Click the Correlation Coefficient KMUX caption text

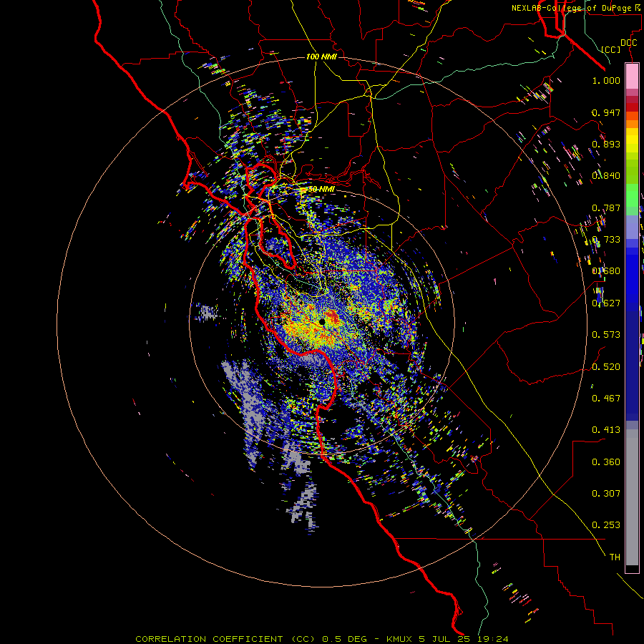click(x=322, y=639)
